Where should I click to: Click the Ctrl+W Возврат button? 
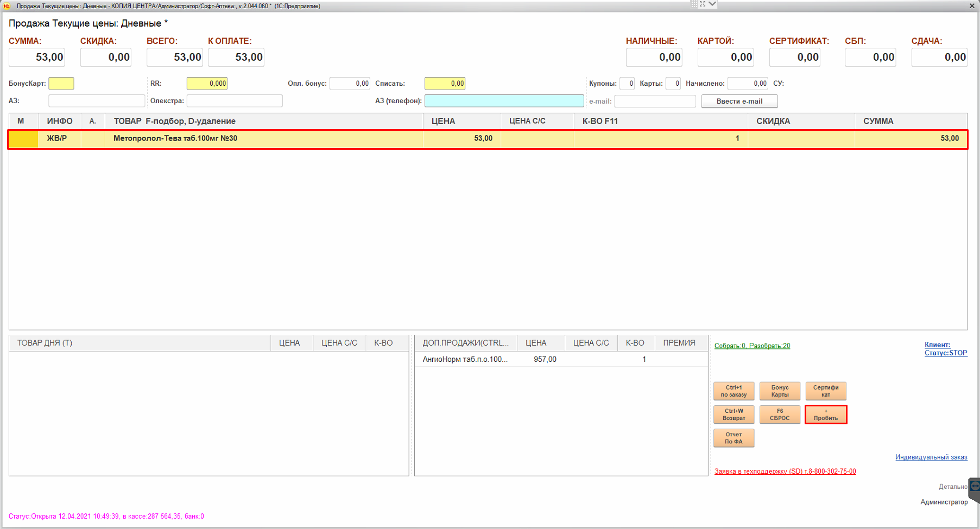pyautogui.click(x=734, y=415)
